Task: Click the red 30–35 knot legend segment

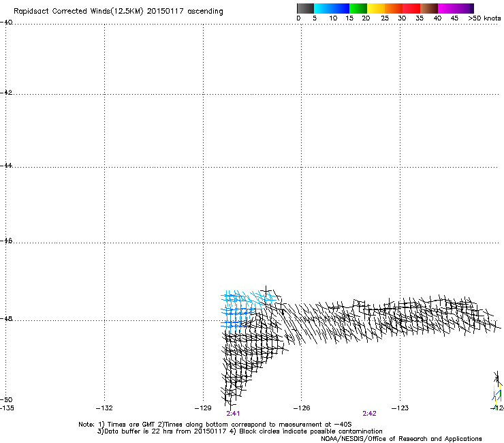Action: tap(411, 8)
